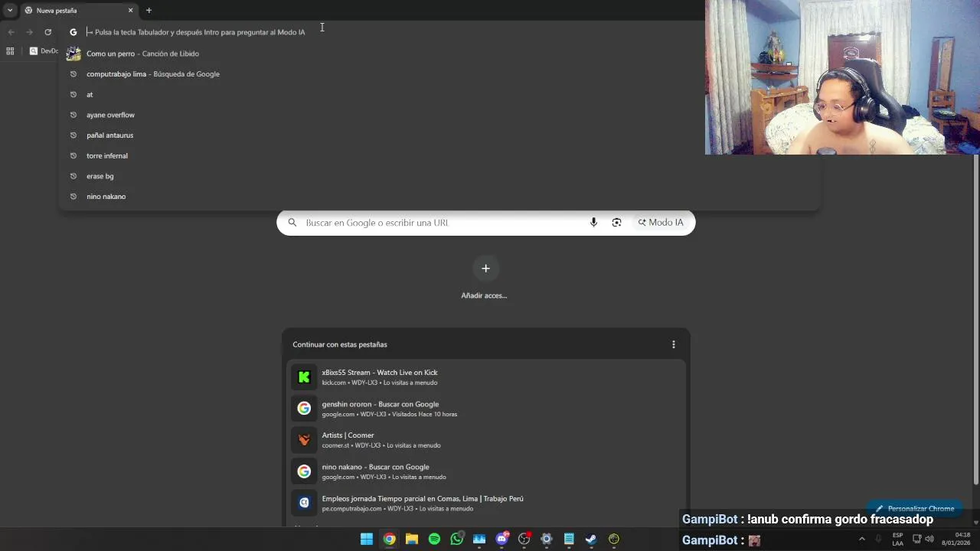Open File Explorer from the taskbar
This screenshot has height=551, width=980.
pos(412,539)
